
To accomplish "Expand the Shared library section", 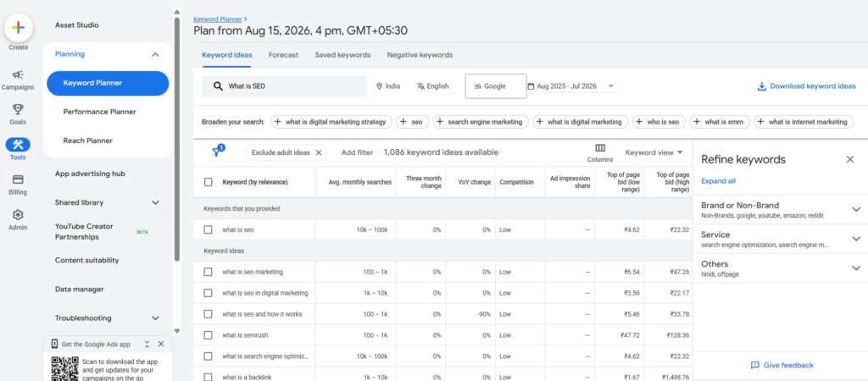I will (x=155, y=202).
